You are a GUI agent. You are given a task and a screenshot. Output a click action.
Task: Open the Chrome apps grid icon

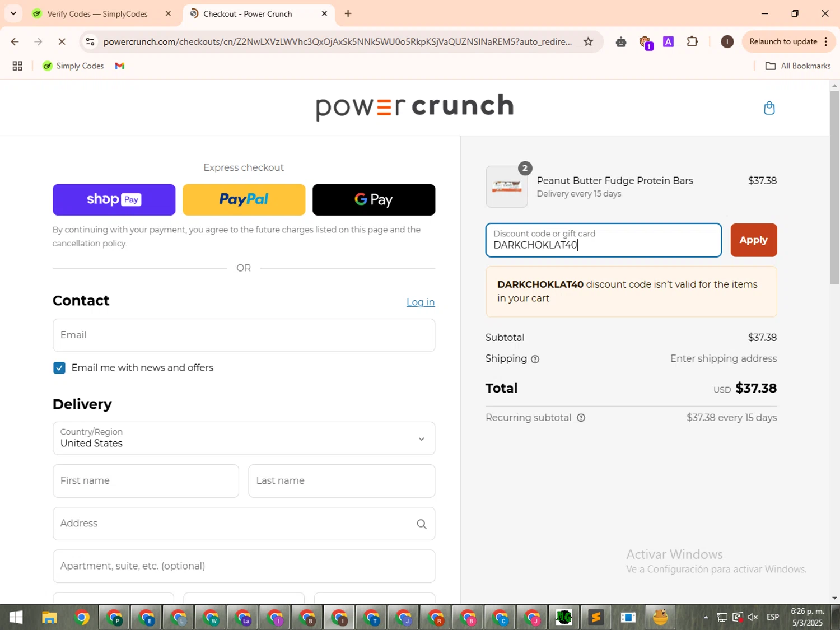click(17, 66)
